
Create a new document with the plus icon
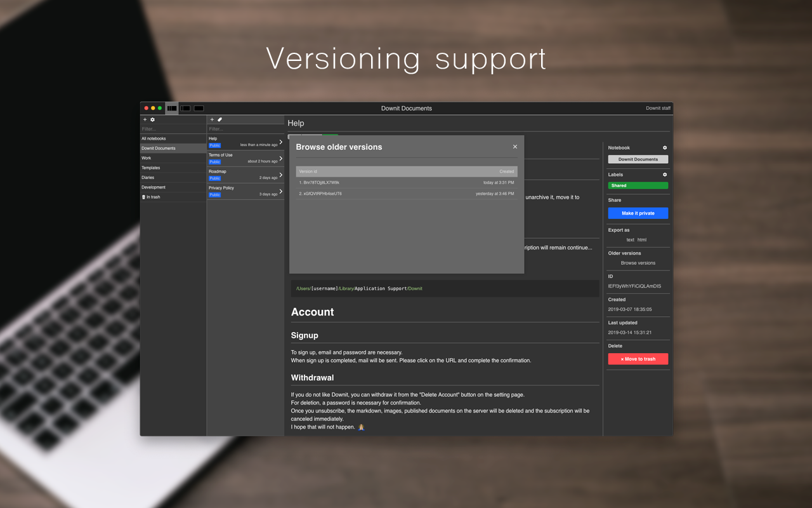pos(212,119)
